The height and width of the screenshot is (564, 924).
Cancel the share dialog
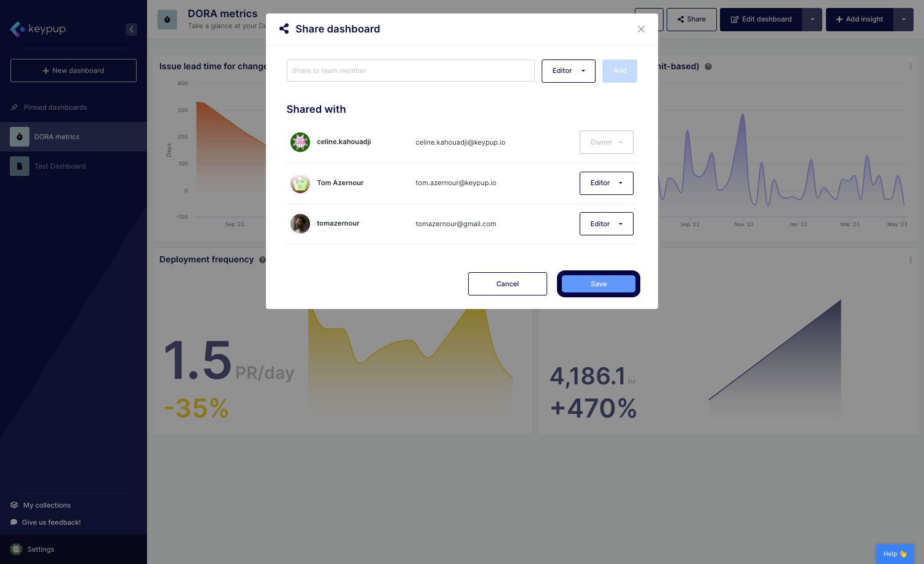click(x=507, y=284)
